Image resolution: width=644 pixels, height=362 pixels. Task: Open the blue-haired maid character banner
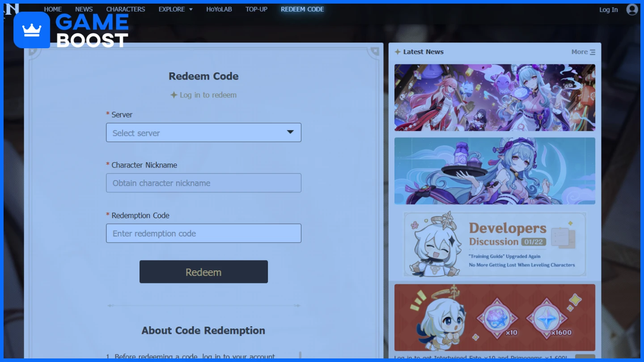coord(495,171)
